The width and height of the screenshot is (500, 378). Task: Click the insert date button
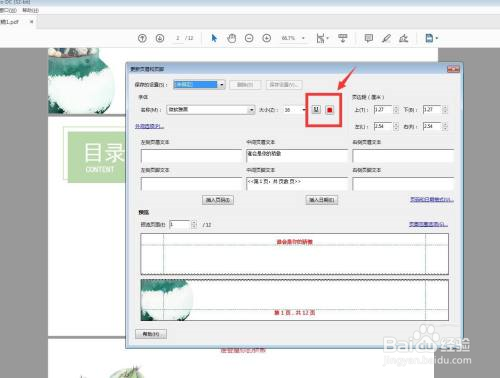tap(322, 200)
